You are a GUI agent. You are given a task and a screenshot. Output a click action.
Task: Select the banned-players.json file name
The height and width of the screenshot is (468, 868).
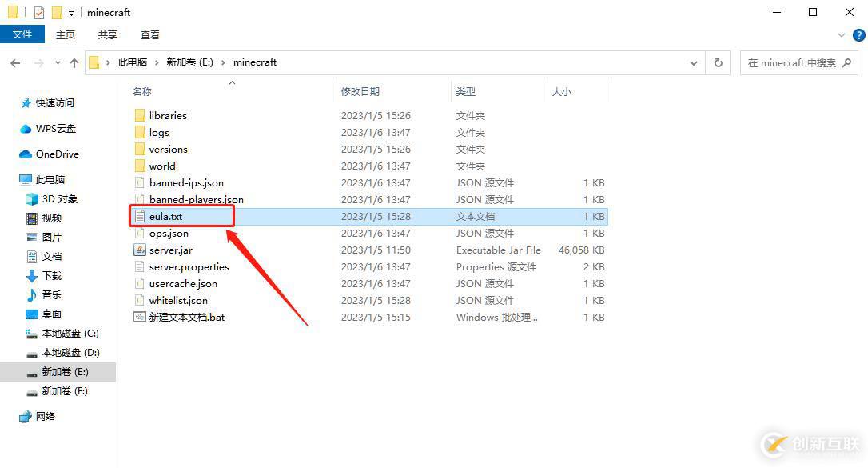pos(197,199)
